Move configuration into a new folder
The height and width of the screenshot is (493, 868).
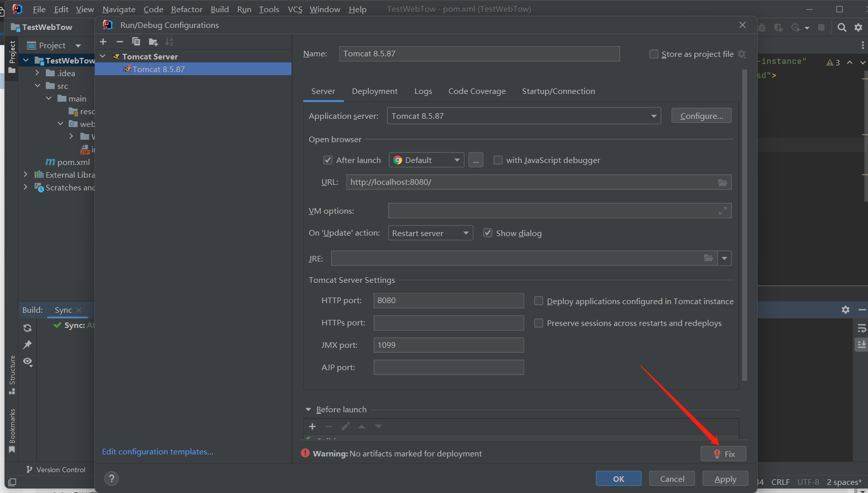tap(153, 42)
